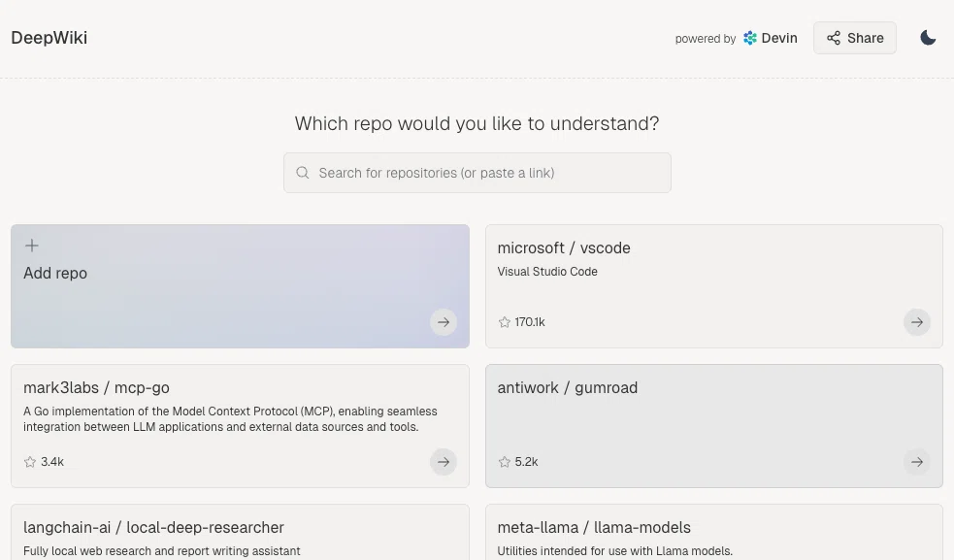Open the antiwork / gumroad repo card
Image resolution: width=954 pixels, height=560 pixels.
click(713, 426)
